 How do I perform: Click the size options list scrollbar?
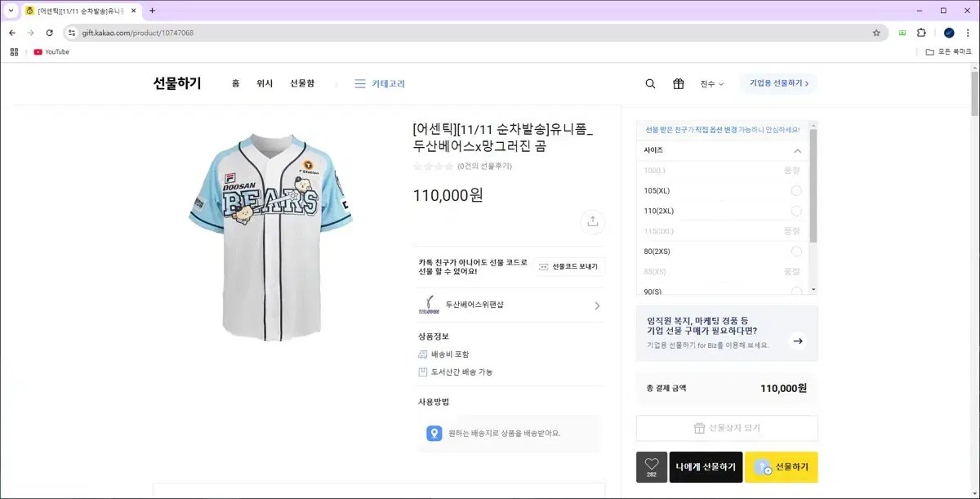[813, 185]
